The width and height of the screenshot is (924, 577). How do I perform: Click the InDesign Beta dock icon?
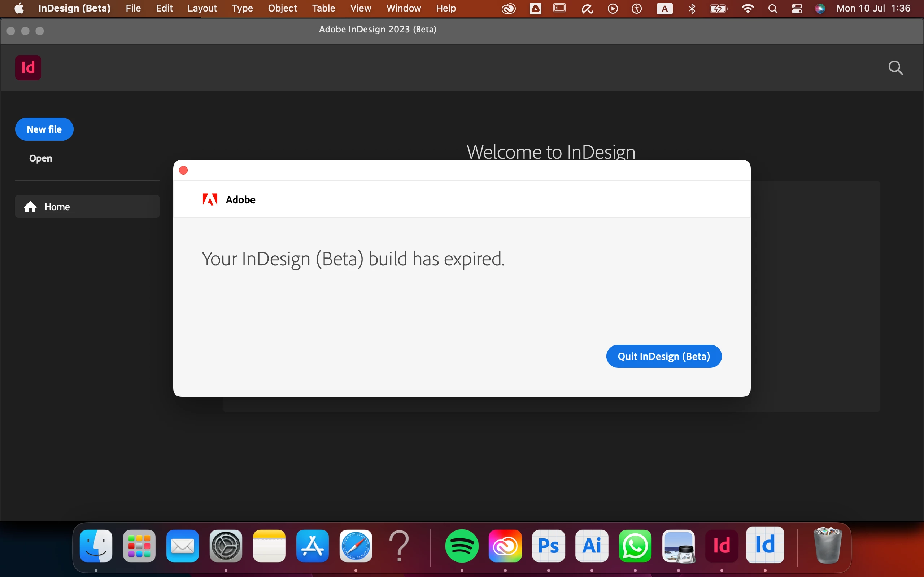coord(765,545)
